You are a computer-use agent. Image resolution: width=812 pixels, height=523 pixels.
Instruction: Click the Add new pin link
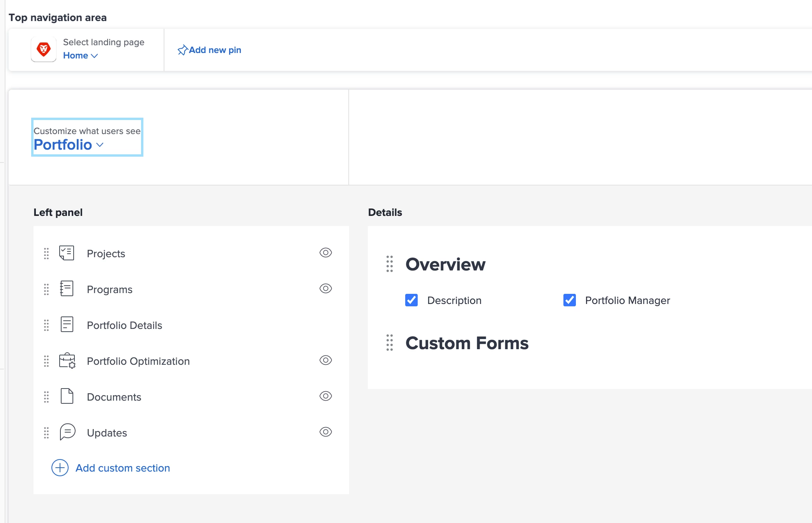(215, 50)
